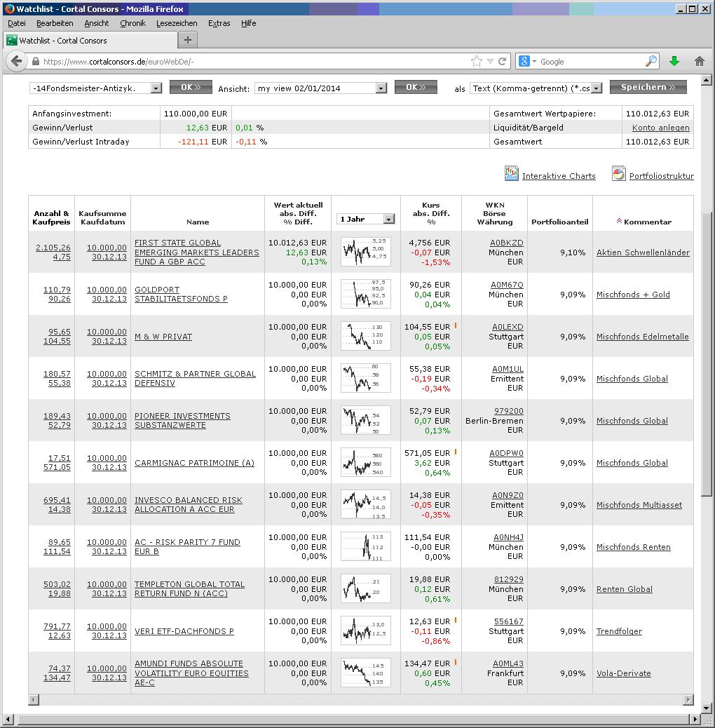Screen dimensions: 715x728
Task: Click the search magnifier icon
Action: [651, 61]
